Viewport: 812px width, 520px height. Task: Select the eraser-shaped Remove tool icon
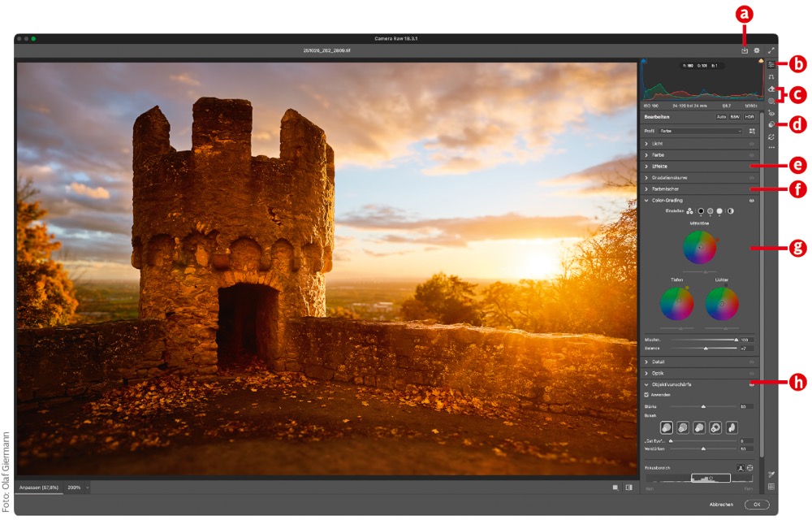[771, 89]
